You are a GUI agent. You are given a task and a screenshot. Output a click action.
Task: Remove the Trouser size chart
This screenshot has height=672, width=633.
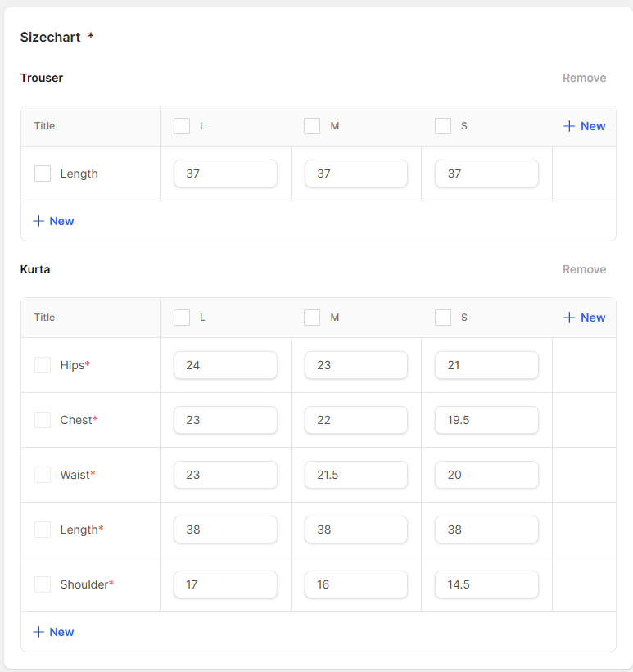point(584,79)
